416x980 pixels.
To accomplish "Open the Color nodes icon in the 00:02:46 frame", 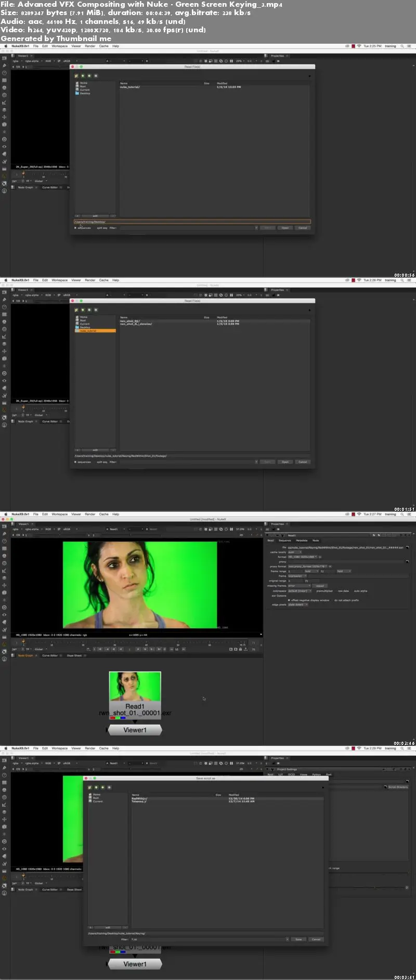I will [4, 556].
